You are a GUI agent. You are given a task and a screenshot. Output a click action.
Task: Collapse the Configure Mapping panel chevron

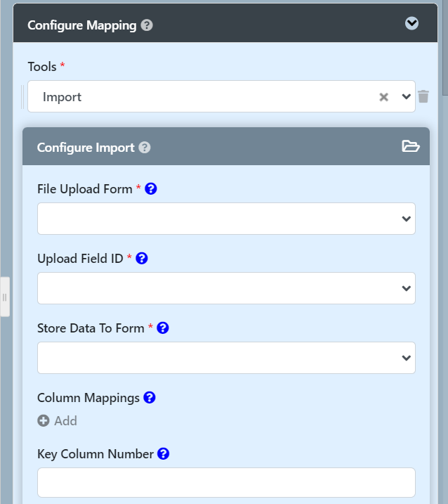pos(412,23)
